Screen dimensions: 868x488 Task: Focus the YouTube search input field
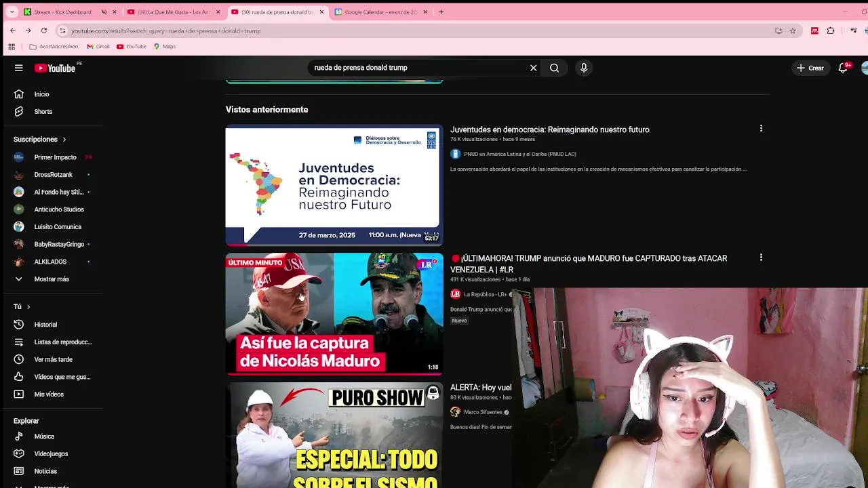(x=417, y=68)
